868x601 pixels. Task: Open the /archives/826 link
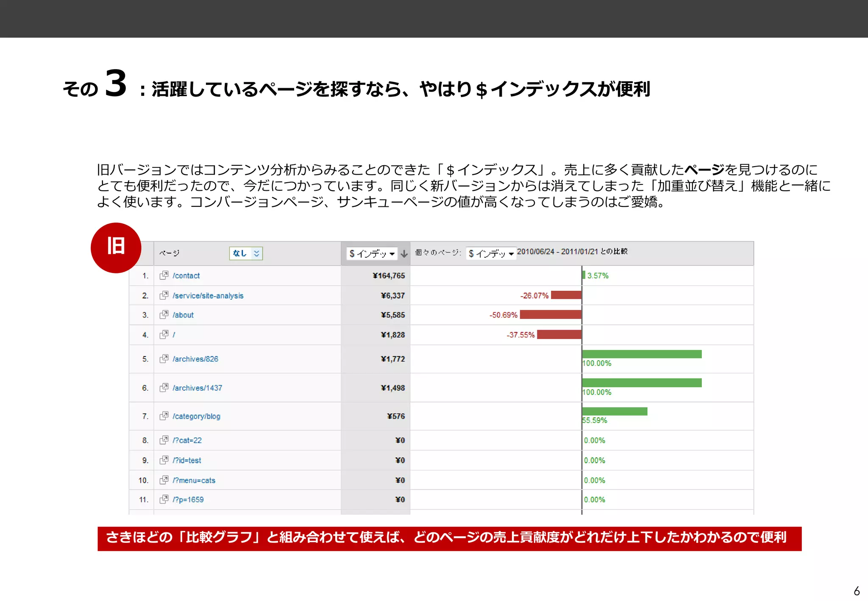[195, 359]
